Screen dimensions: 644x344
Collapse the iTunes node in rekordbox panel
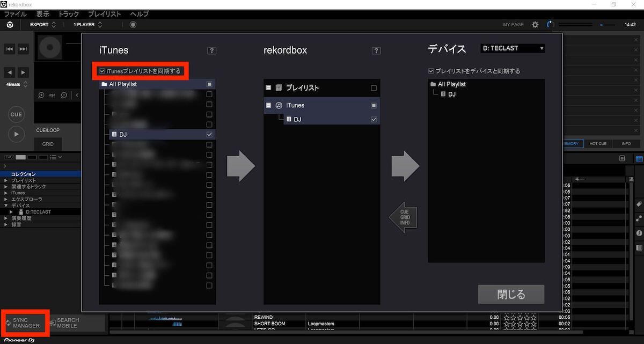point(268,106)
